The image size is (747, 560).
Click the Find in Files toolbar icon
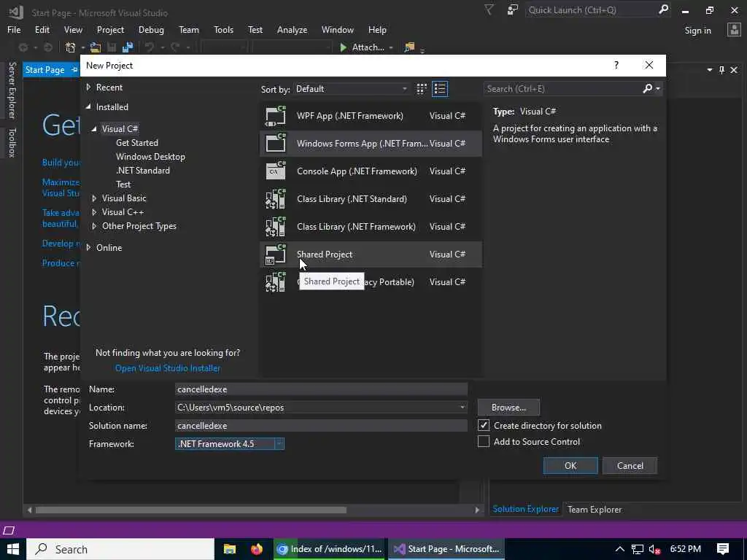point(409,47)
